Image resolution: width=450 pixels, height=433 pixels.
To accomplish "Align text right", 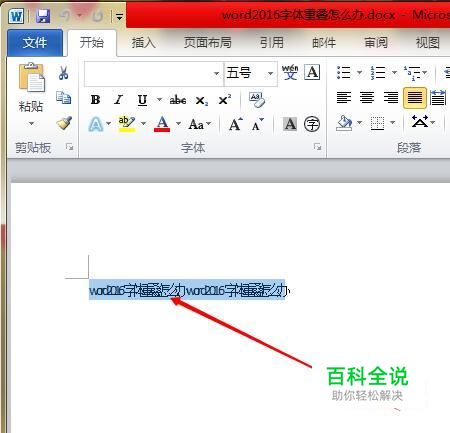I will click(391, 98).
